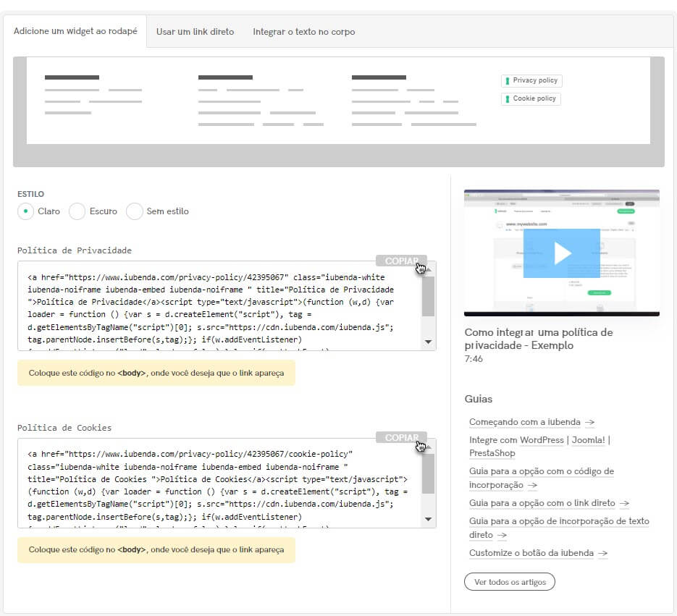Open guide for the link direto option

tap(542, 503)
